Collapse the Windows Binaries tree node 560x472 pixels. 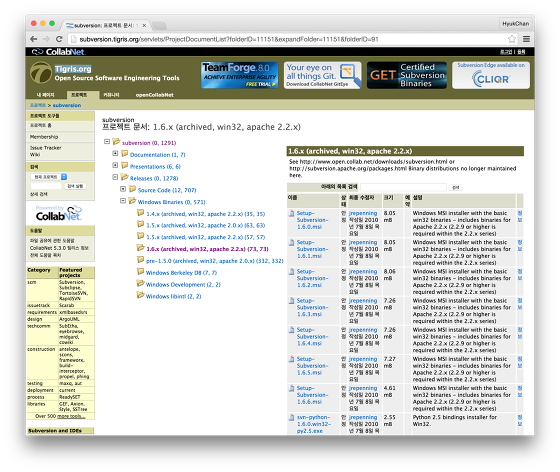[123, 201]
